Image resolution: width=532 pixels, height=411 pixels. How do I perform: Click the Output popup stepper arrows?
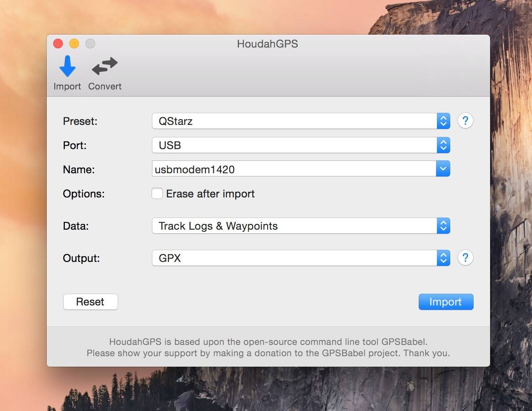point(443,258)
